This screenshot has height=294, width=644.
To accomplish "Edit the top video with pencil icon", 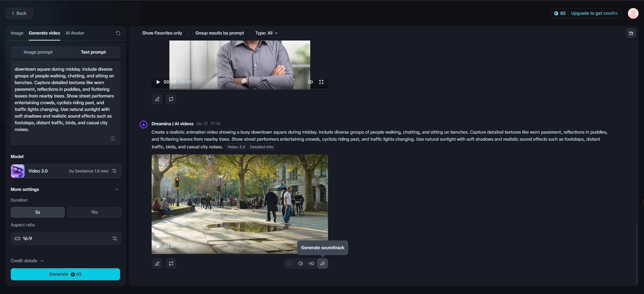I will pos(157,99).
